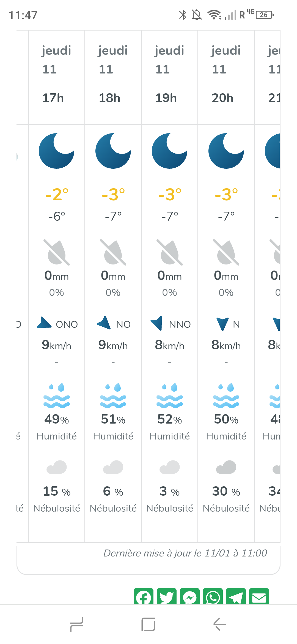This screenshot has width=297, height=644.
Task: Tap the ONO wind direction arrow
Action: (x=44, y=323)
